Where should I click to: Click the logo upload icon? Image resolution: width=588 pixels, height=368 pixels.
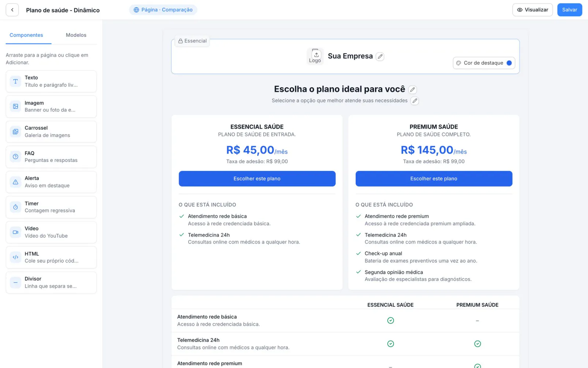[x=316, y=55]
